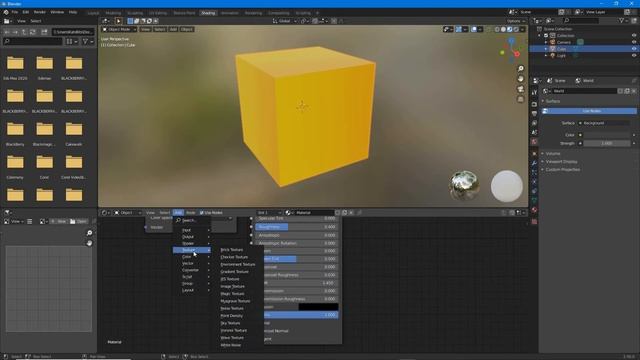Adjust the world Strength value slider

click(x=607, y=143)
